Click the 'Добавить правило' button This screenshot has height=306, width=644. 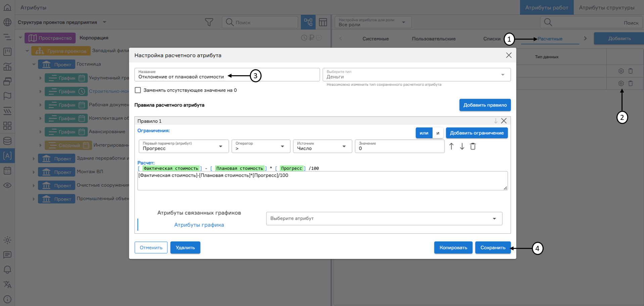pos(485,105)
